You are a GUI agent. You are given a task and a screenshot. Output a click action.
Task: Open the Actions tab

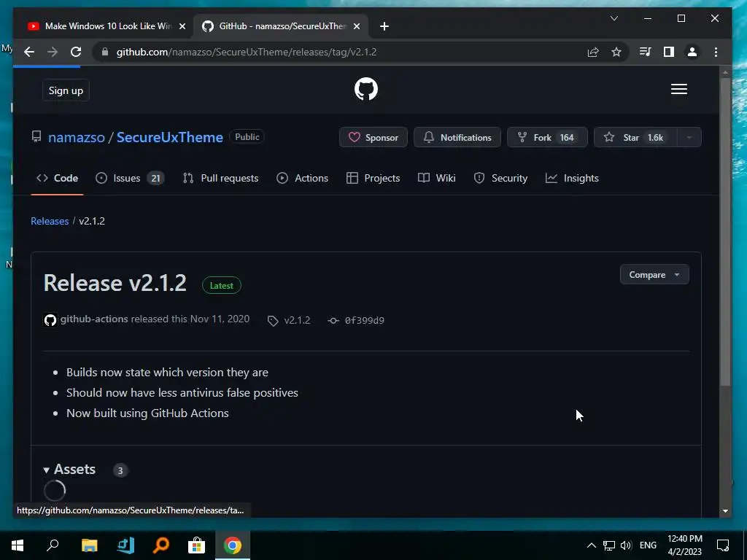coord(303,178)
